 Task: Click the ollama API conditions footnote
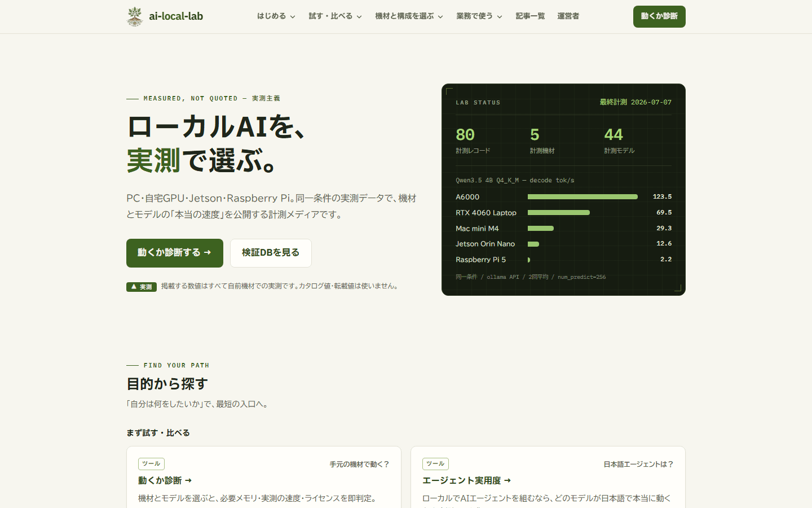coord(531,277)
